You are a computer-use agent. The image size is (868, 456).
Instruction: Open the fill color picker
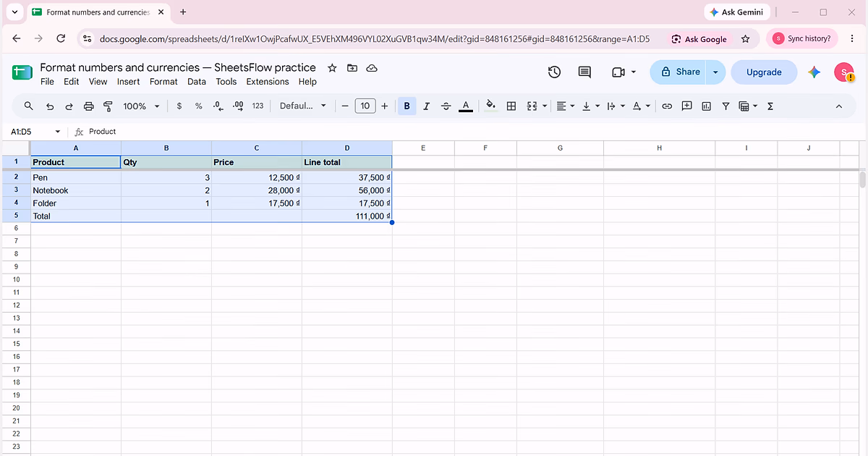[x=490, y=106]
